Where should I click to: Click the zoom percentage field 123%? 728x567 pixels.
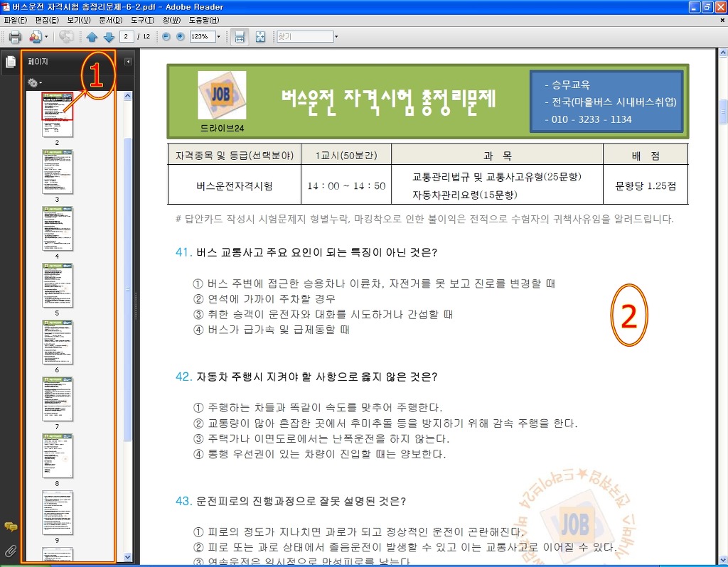click(x=203, y=37)
